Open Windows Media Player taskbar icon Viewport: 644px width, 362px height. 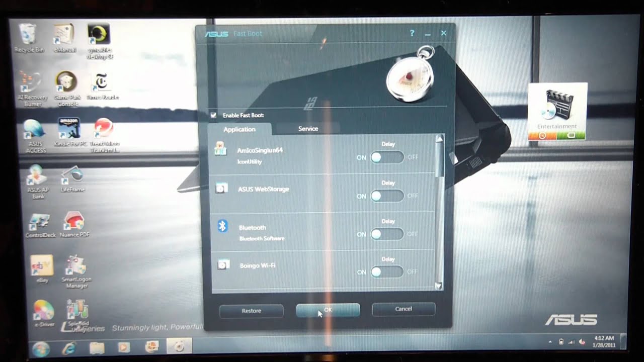[124, 347]
